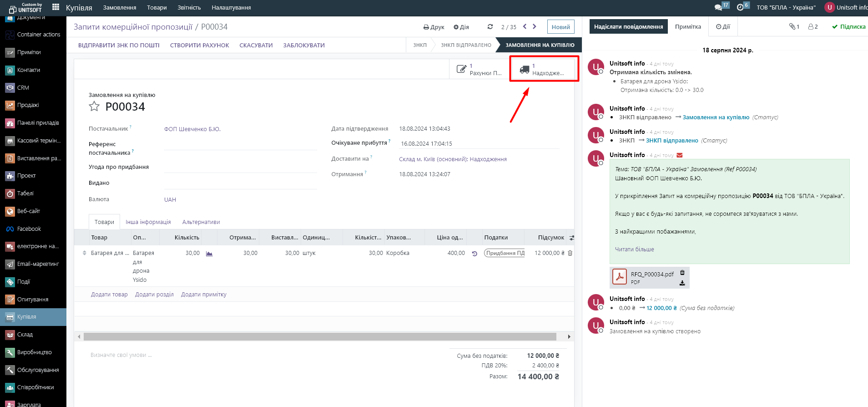Click the refresh icon near pager
Image resolution: width=868 pixels, height=407 pixels.
point(490,27)
